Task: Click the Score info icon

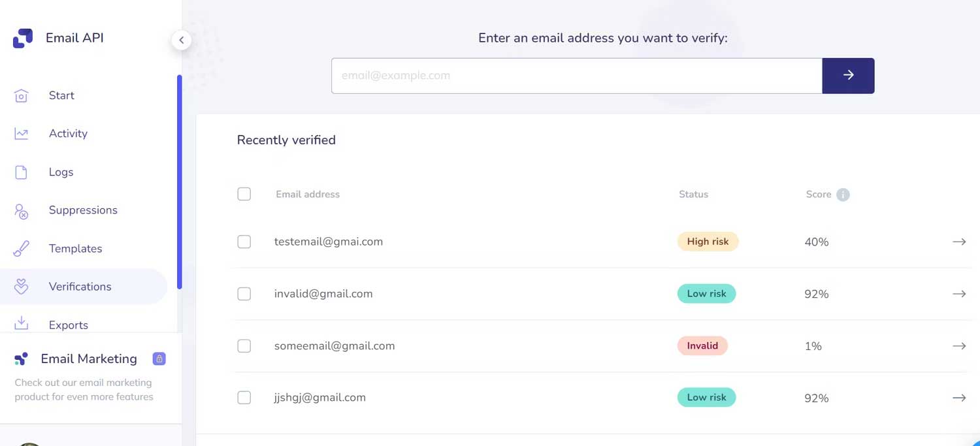Action: 843,195
